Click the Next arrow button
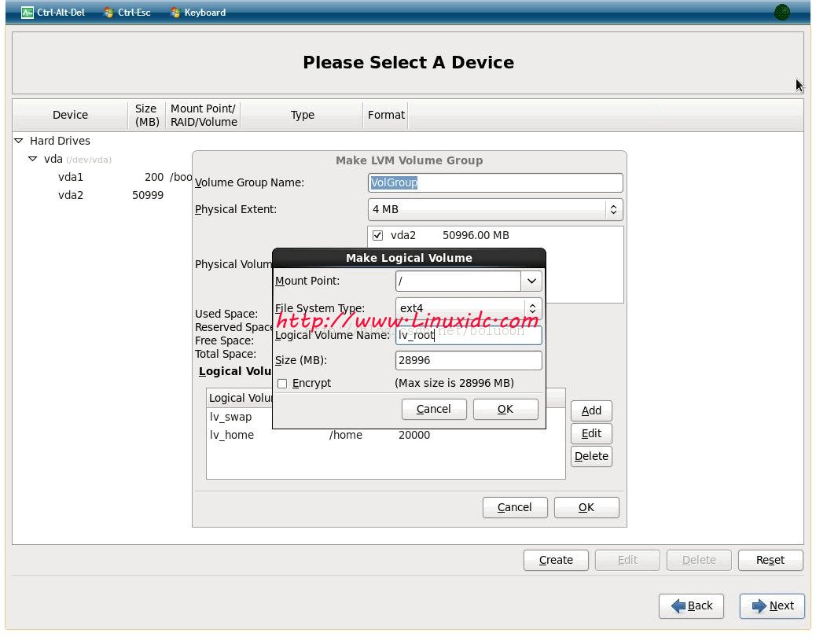Screen dimensions: 816x644 772,605
